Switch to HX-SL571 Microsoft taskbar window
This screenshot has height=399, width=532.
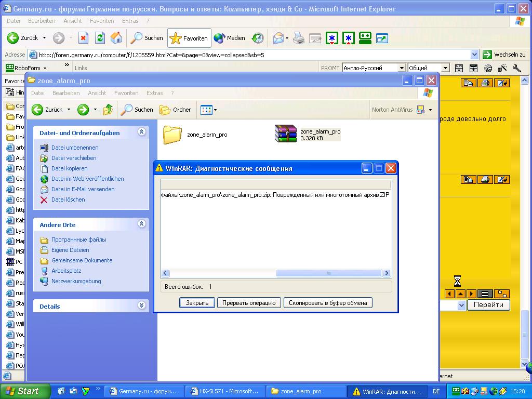(x=224, y=391)
